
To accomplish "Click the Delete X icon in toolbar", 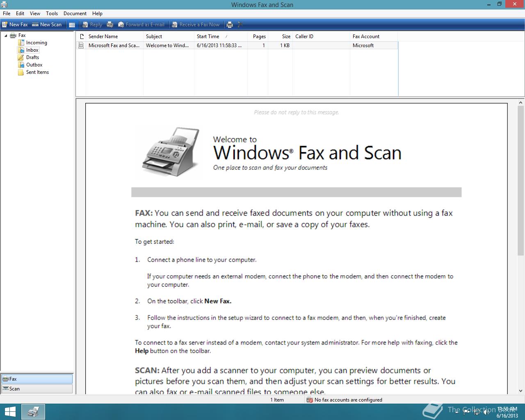I will (x=240, y=25).
